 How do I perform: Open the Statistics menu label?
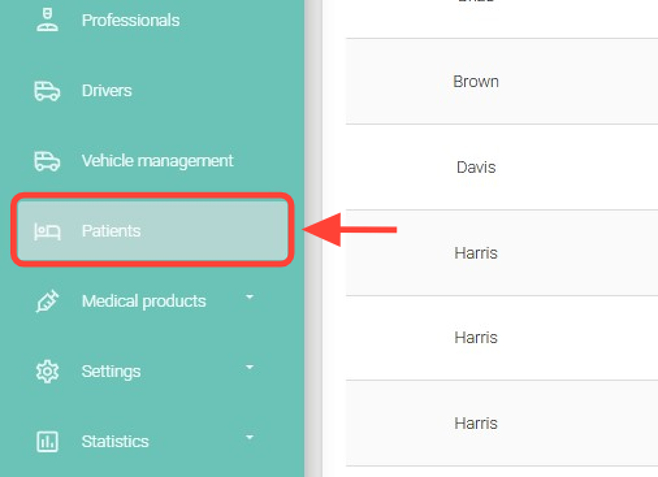point(115,441)
